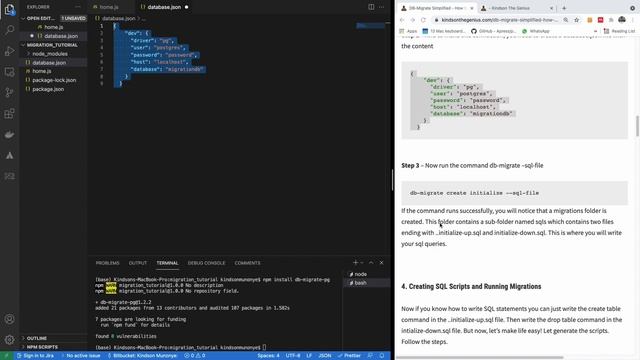
Task: Open package.json file
Action: click(48, 89)
